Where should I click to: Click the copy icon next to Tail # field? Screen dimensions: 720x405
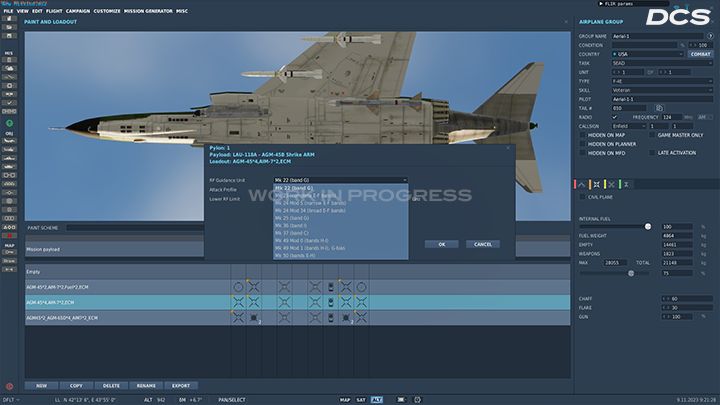tap(658, 107)
